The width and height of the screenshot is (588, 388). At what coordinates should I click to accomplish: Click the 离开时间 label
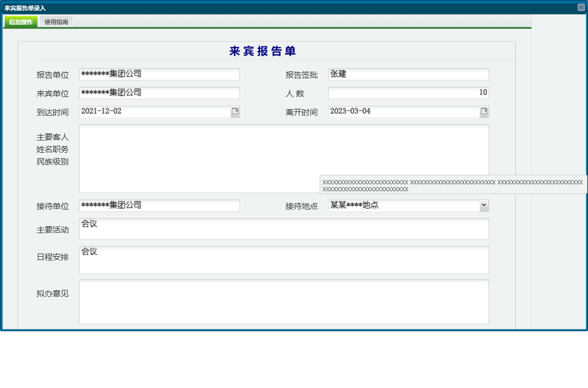click(301, 112)
